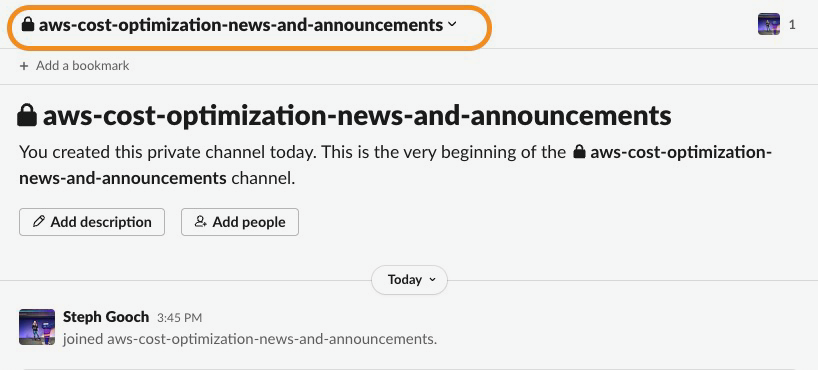818x370 pixels.
Task: Click the Add people button
Action: coord(240,222)
